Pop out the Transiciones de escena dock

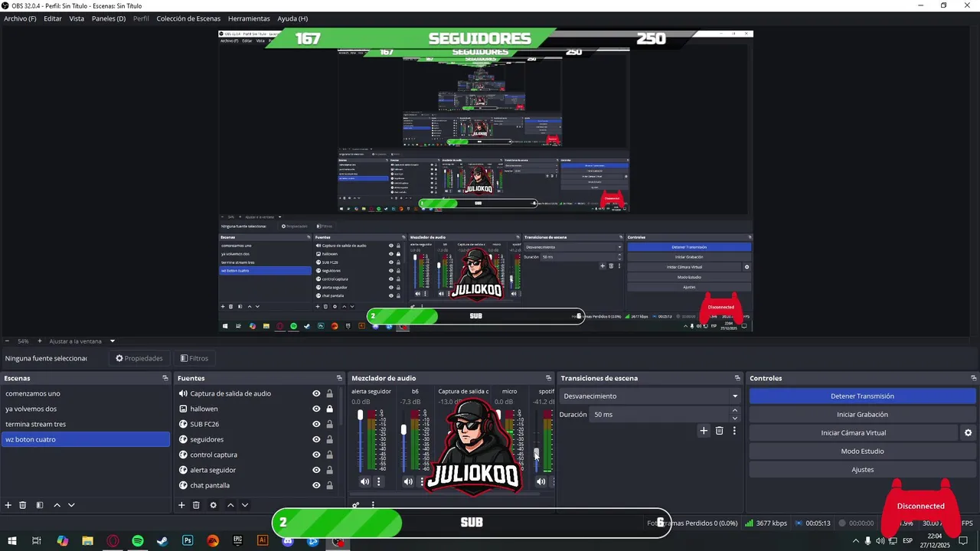pos(737,378)
